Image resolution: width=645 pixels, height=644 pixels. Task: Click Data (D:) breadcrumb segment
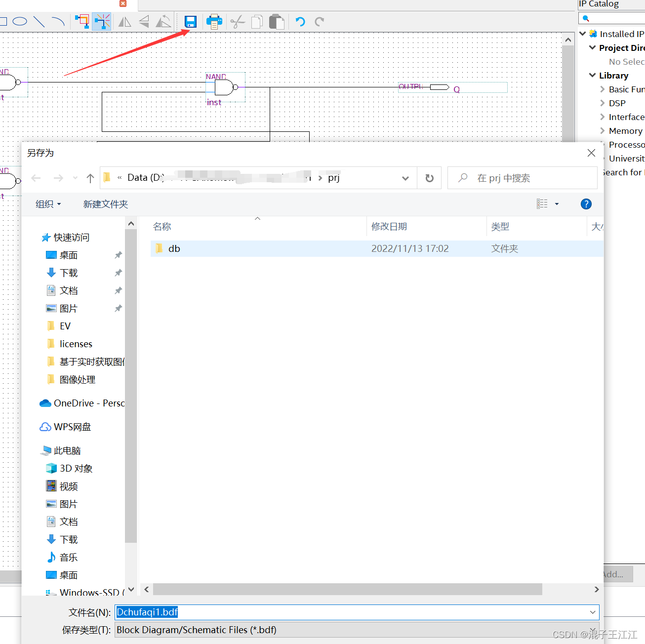pos(146,178)
